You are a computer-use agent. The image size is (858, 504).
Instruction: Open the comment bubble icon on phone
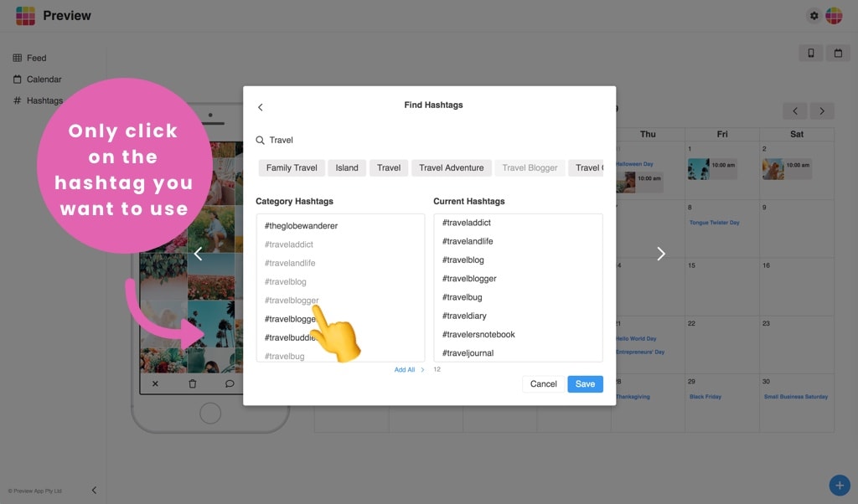(230, 383)
